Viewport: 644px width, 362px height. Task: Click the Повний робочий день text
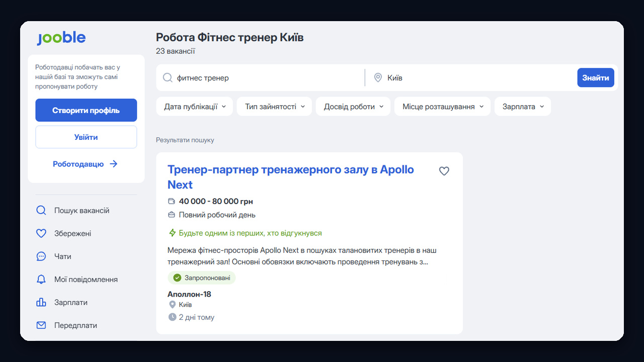[x=217, y=215]
